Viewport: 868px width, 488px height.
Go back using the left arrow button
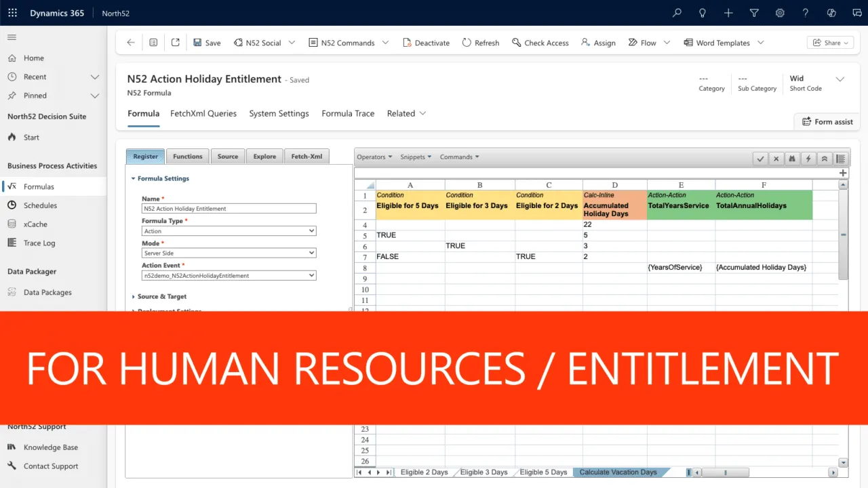coord(131,43)
